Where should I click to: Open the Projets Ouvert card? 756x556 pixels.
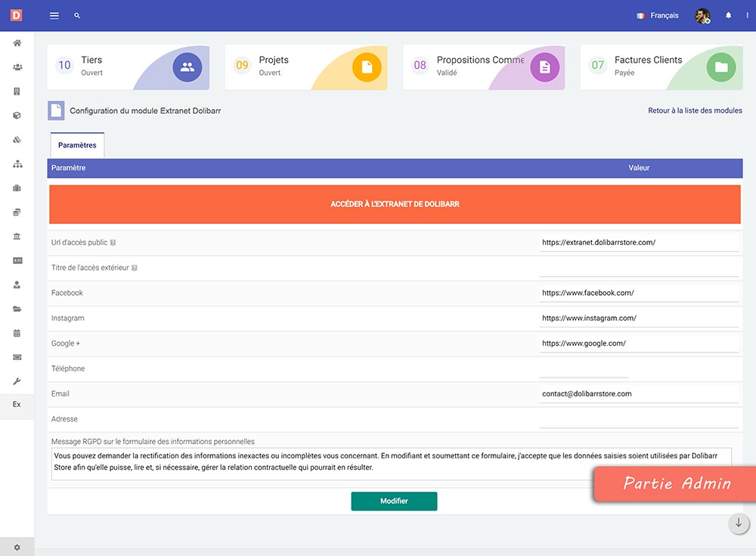306,67
